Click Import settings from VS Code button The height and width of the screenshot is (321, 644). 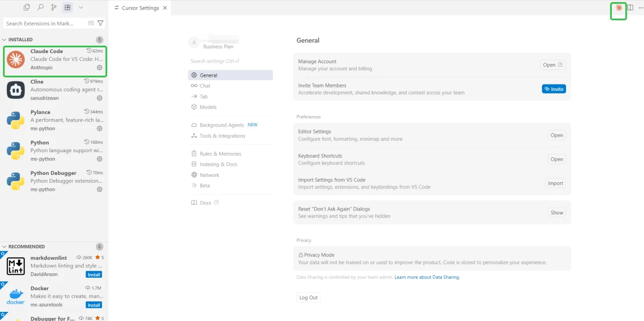[555, 183]
